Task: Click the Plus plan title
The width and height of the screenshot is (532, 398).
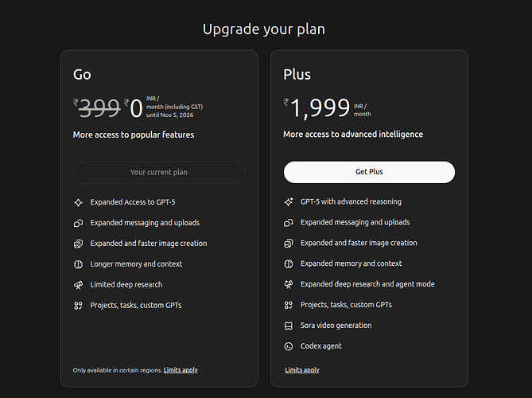Action: click(297, 75)
